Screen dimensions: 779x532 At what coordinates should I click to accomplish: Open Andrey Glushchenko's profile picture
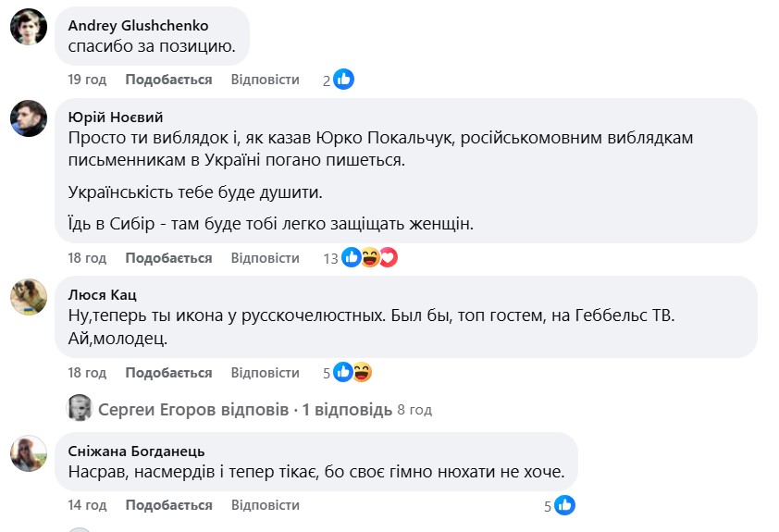(29, 26)
